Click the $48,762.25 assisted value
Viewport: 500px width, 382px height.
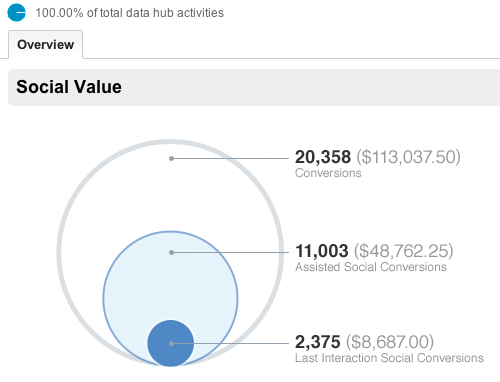(x=404, y=251)
